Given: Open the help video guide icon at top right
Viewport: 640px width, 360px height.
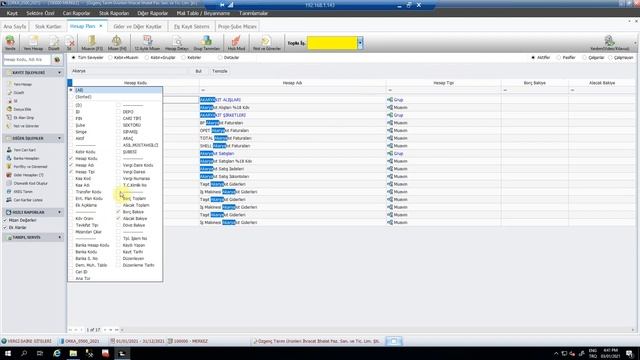Looking at the screenshot, I should [x=609, y=42].
